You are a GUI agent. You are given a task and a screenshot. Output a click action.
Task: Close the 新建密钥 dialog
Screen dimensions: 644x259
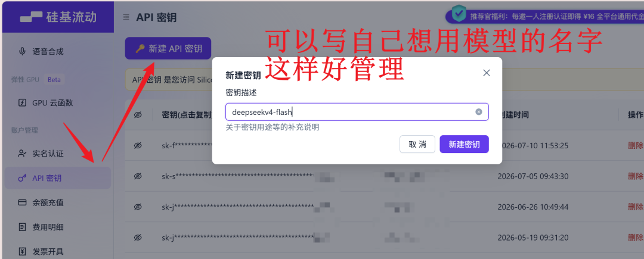coord(487,73)
